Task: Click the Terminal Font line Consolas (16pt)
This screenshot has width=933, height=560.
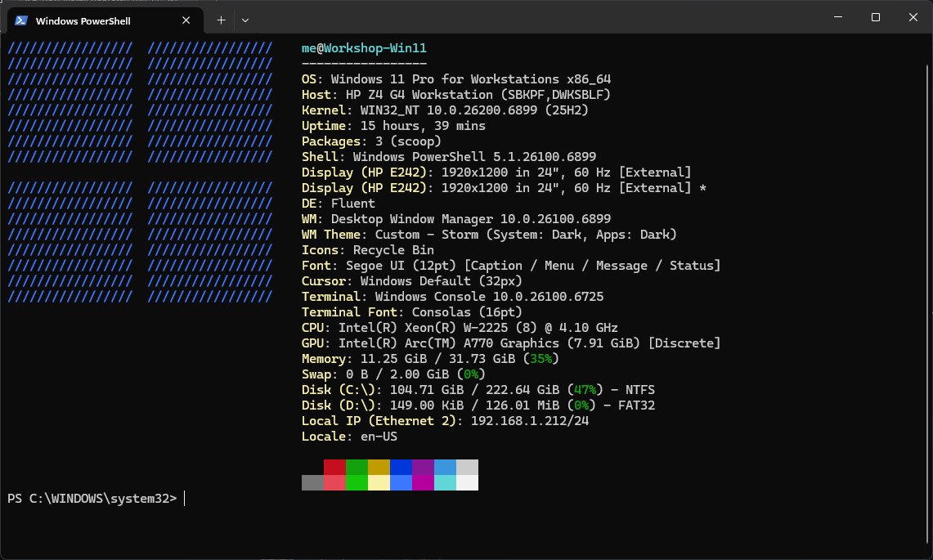Action: [412, 311]
